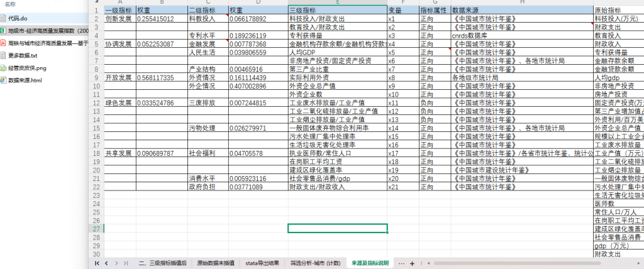Jump to the first sheet tab
The image size is (644, 269).
click(x=97, y=263)
